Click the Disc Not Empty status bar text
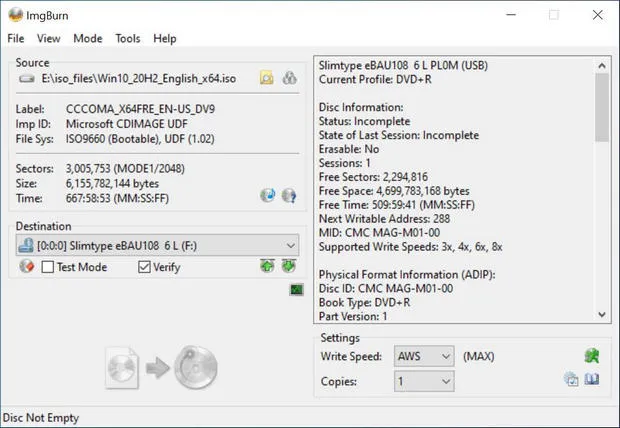Viewport: 620px width, 428px height. 41,418
